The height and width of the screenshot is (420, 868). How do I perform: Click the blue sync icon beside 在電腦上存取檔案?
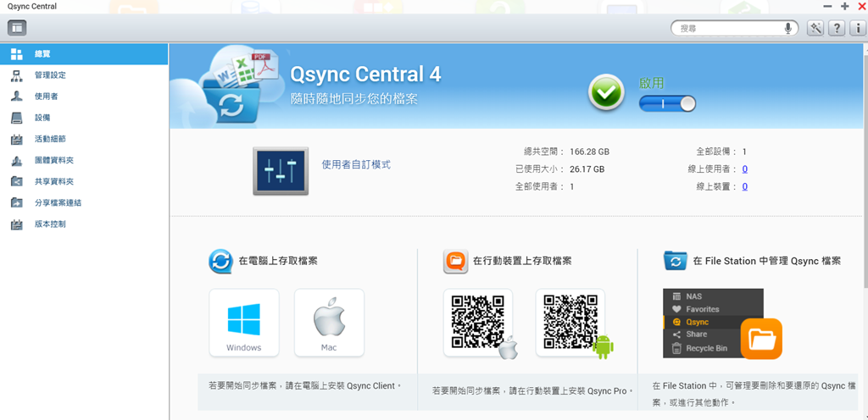point(220,262)
